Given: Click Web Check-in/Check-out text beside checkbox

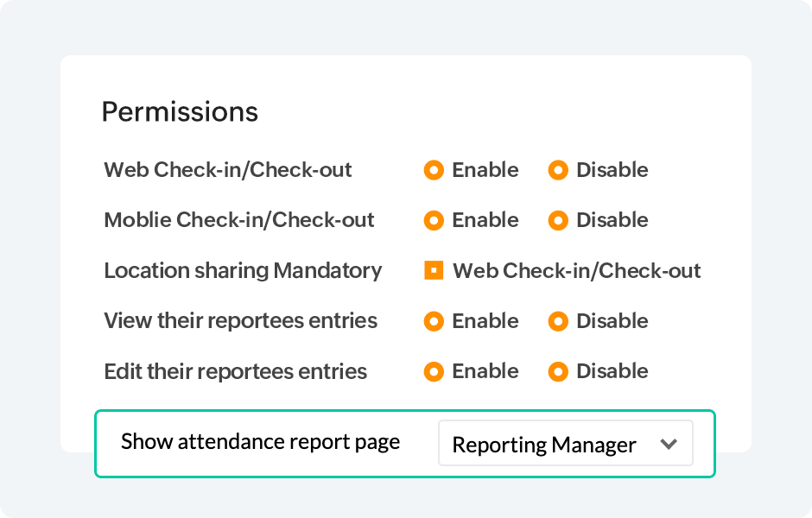Looking at the screenshot, I should click(x=577, y=271).
